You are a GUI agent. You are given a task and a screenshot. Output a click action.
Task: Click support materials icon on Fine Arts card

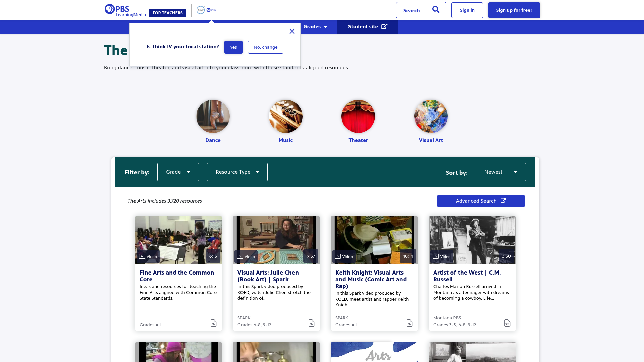214,323
